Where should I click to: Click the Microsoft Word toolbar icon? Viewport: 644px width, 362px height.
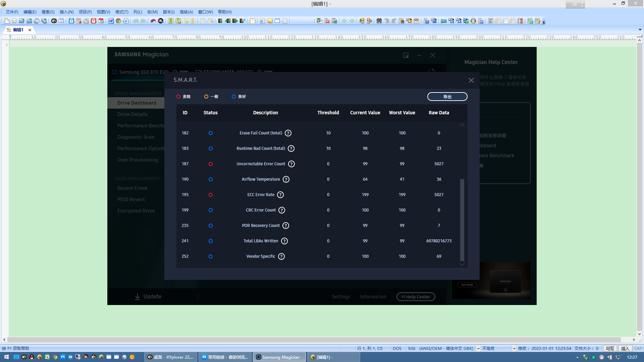[x=111, y=21]
